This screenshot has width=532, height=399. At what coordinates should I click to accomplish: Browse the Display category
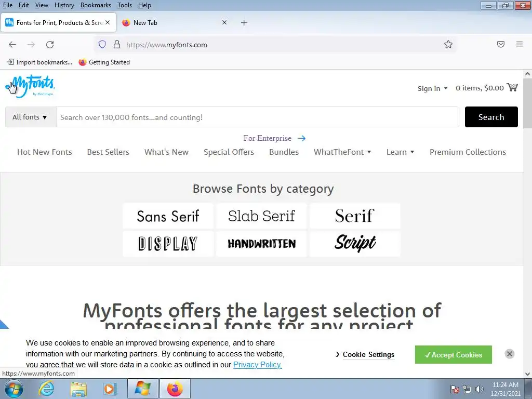click(168, 244)
